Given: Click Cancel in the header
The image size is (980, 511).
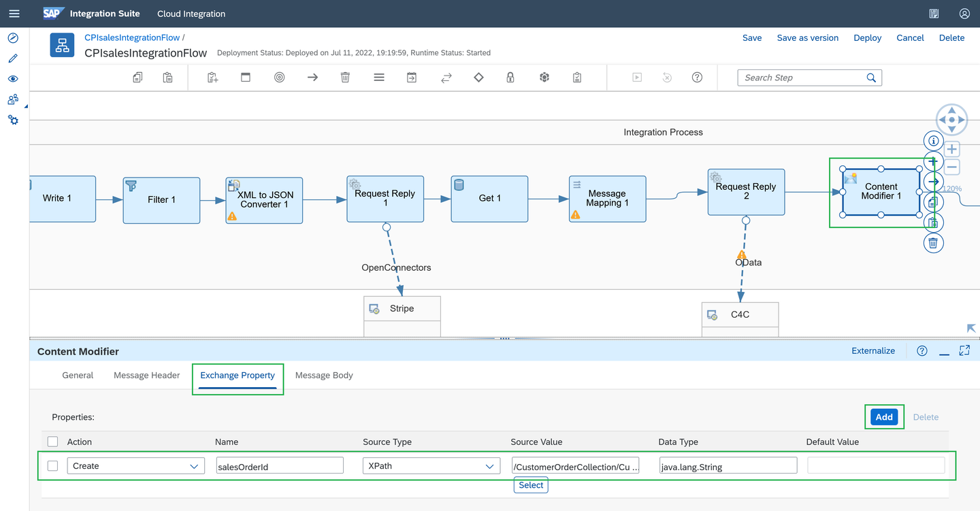Looking at the screenshot, I should tap(910, 38).
